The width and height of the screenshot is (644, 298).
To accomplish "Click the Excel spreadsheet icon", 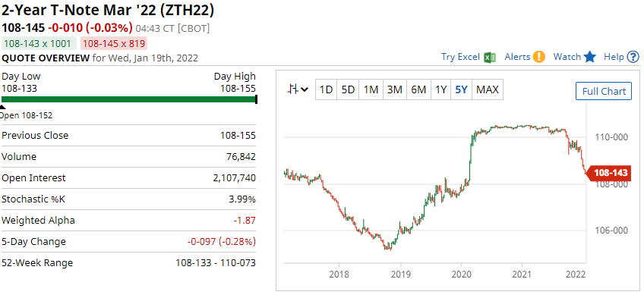I will point(490,57).
